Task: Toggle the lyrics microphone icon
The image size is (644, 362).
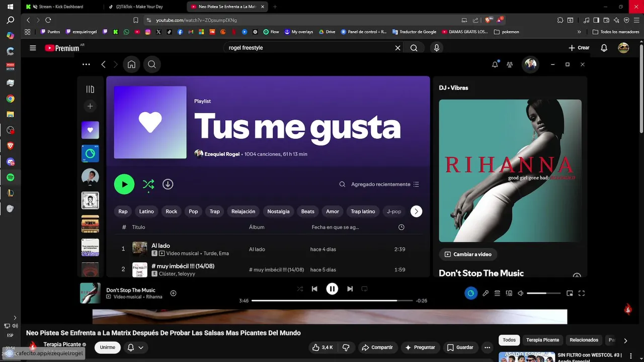Action: (x=486, y=293)
